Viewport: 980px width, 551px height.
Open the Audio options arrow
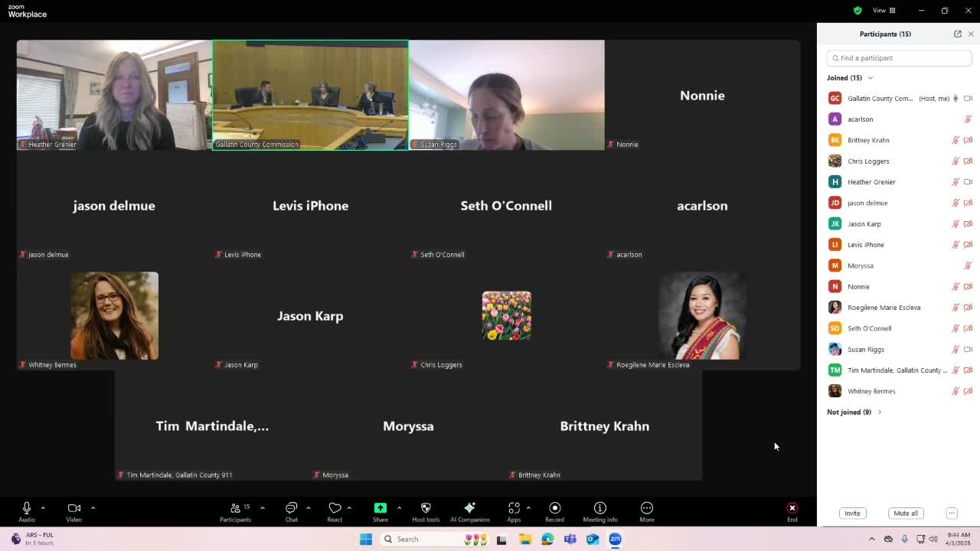(43, 507)
